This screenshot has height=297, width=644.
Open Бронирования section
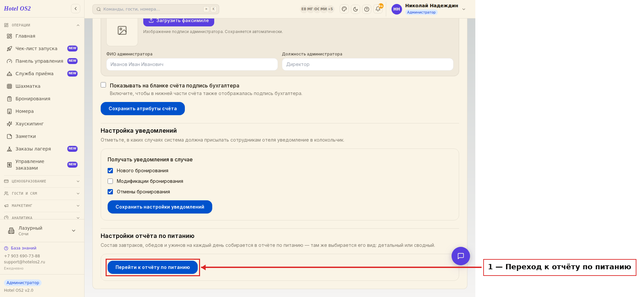point(42,99)
